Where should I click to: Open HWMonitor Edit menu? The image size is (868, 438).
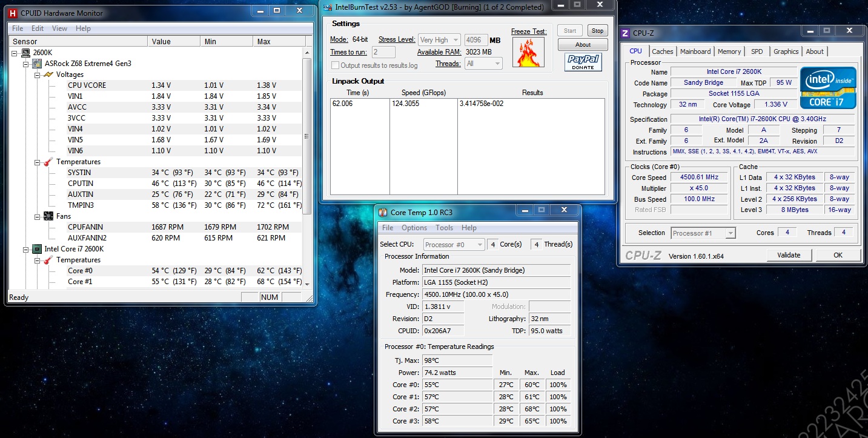[x=38, y=28]
